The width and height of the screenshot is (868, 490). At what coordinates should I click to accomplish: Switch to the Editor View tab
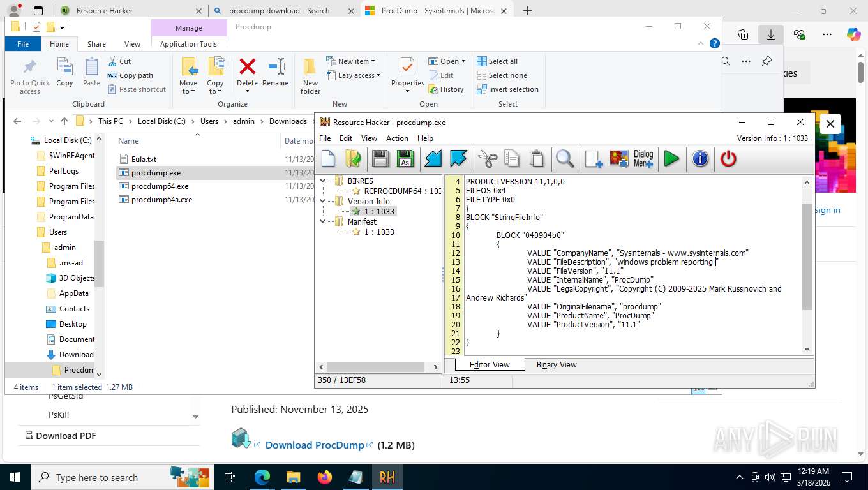490,365
